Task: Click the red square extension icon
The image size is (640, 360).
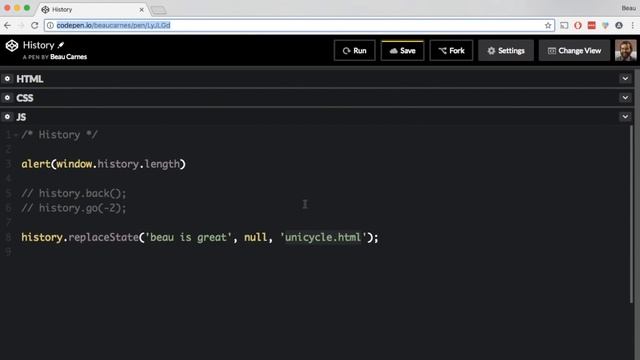Action: click(x=591, y=25)
